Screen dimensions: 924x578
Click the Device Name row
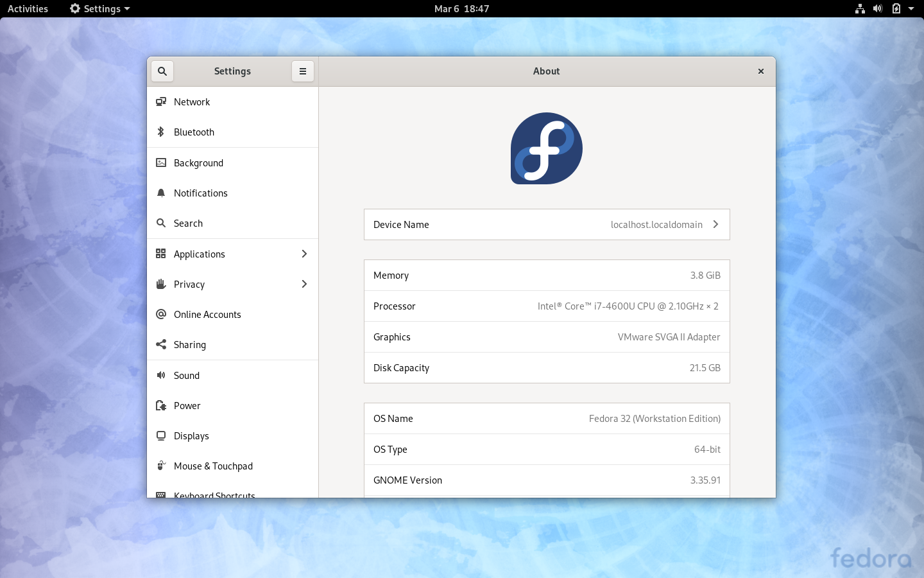pos(547,224)
